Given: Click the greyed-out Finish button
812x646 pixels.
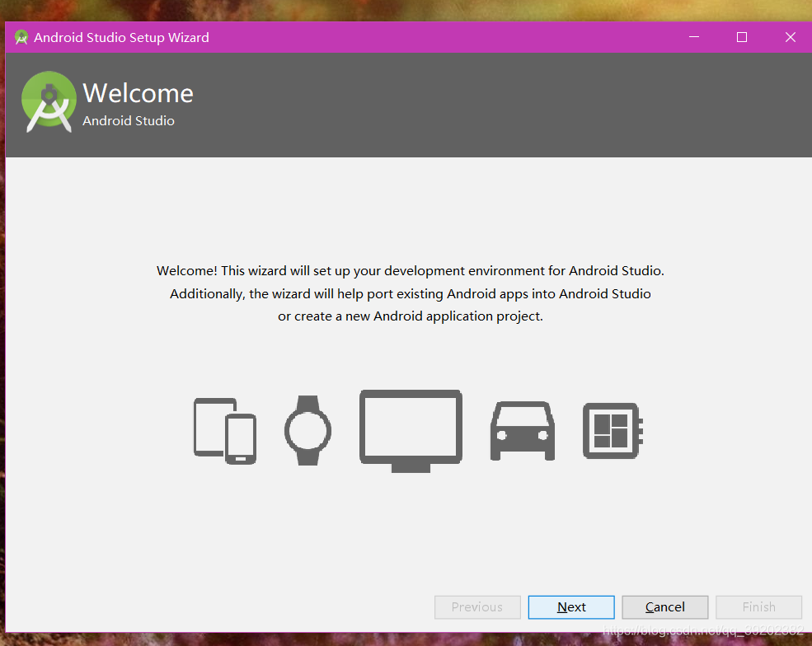Looking at the screenshot, I should tap(758, 606).
